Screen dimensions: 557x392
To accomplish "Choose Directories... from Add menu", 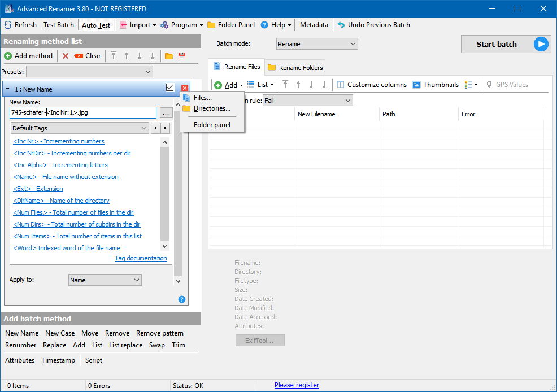I will click(212, 108).
